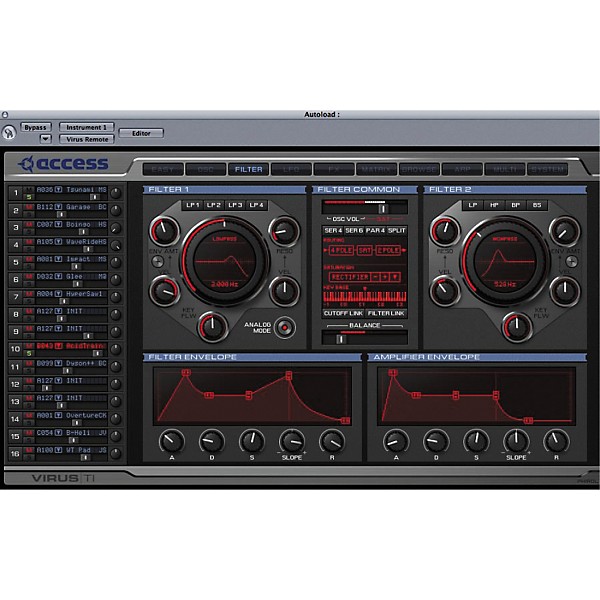Open patch dropdown for part 10 AcidTrain

tap(58, 346)
